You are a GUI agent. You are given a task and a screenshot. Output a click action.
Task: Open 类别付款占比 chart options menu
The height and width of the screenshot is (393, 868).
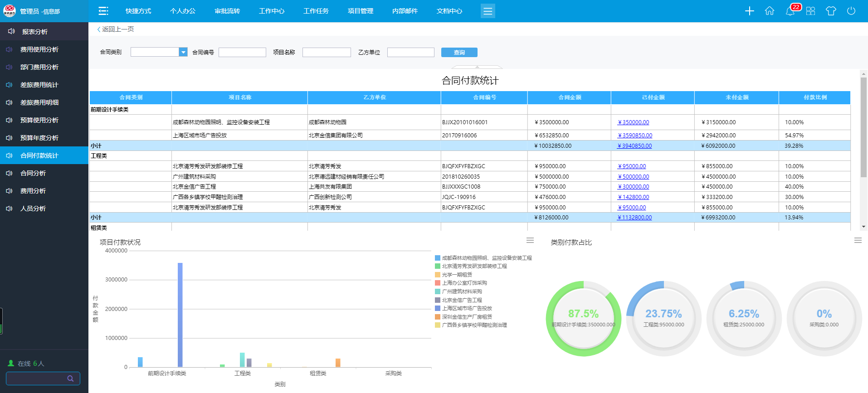[858, 240]
